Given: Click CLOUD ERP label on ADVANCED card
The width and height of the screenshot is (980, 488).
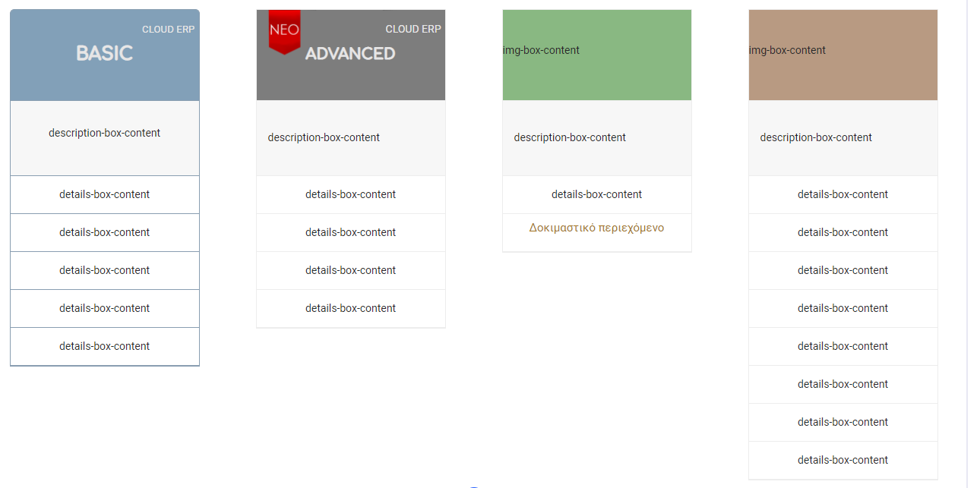Looking at the screenshot, I should pos(413,30).
